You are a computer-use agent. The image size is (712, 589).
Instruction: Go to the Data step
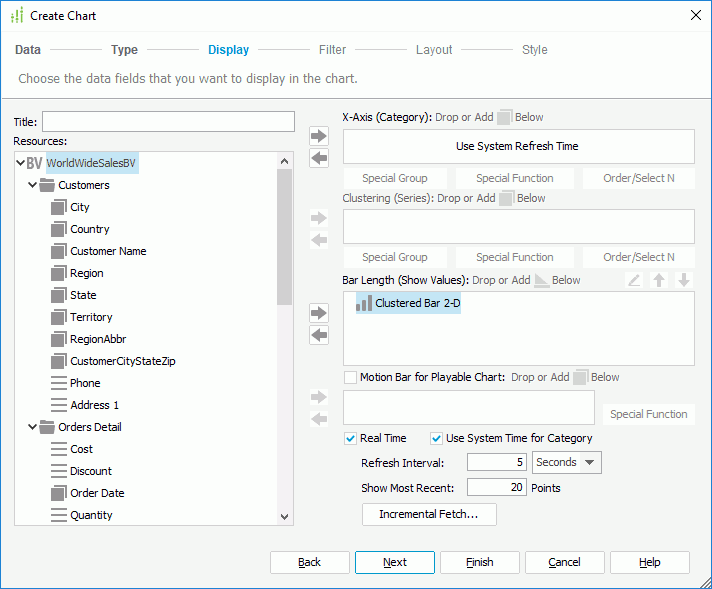coord(28,49)
